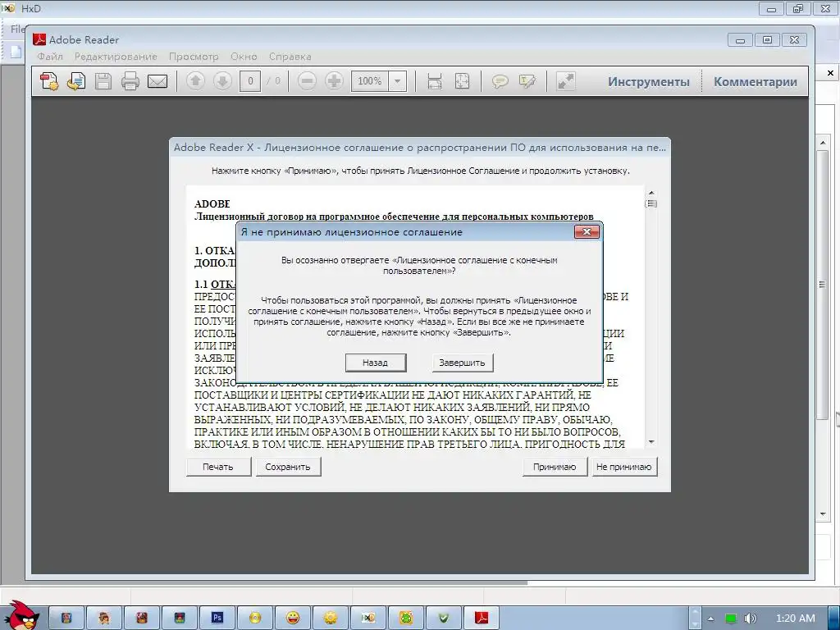
Task: Click the zoom in plus icon
Action: pos(334,81)
